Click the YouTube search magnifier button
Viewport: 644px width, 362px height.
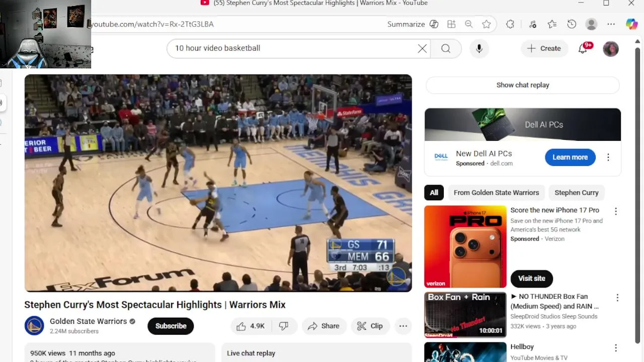pyautogui.click(x=446, y=48)
